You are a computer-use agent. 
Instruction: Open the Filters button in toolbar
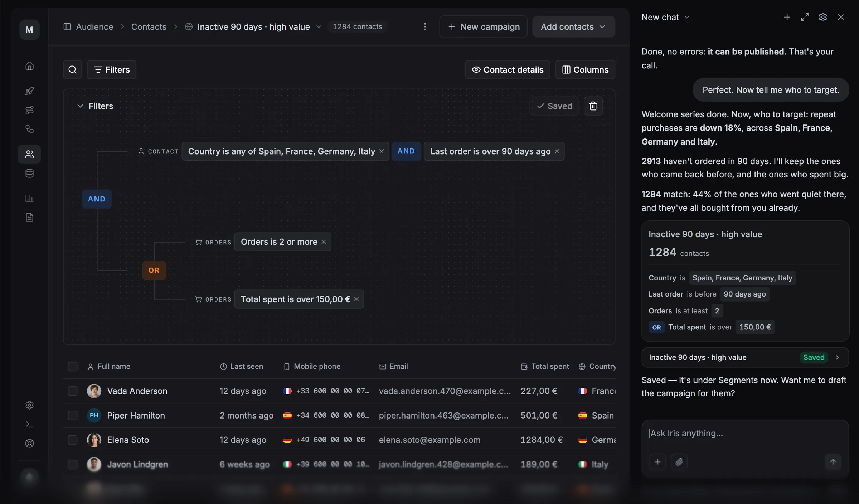coord(112,69)
